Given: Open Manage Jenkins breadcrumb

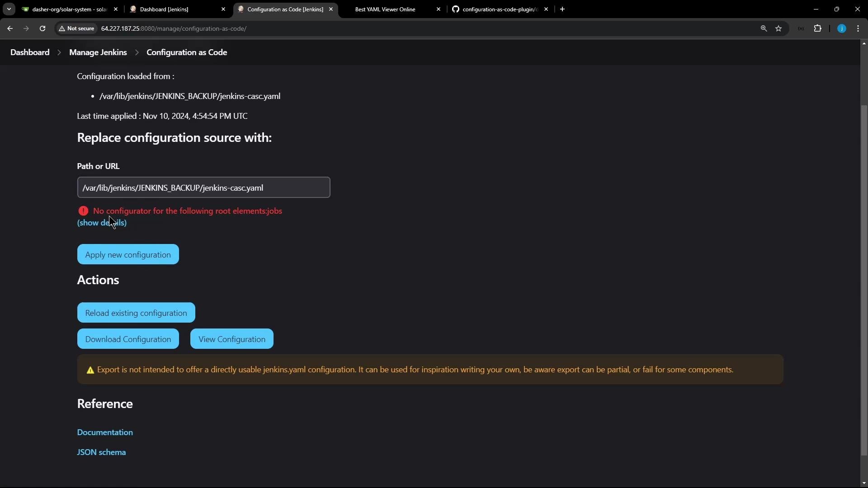Looking at the screenshot, I should pyautogui.click(x=98, y=52).
